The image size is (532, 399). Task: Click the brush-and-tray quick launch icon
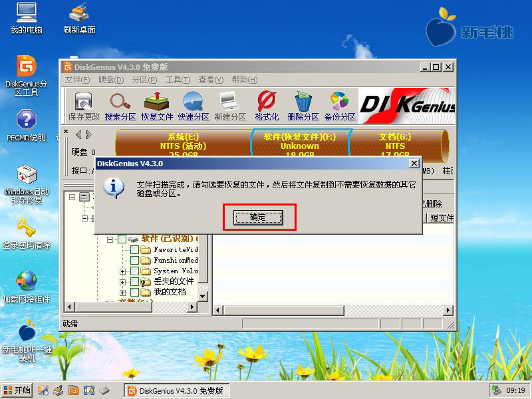click(59, 390)
